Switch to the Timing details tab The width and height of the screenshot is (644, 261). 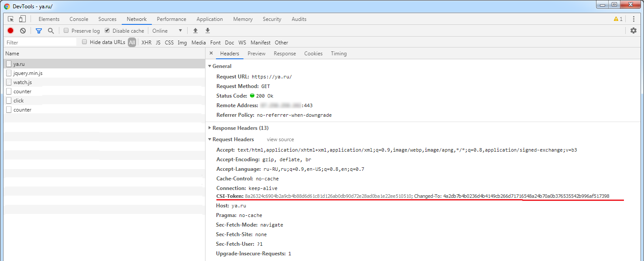(x=339, y=54)
